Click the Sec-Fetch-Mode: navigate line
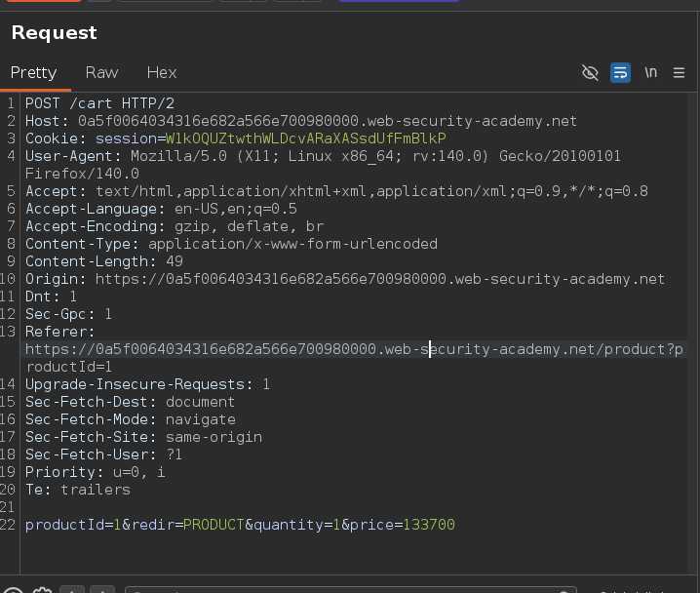Viewport: 700px width, 593px height. tap(131, 419)
